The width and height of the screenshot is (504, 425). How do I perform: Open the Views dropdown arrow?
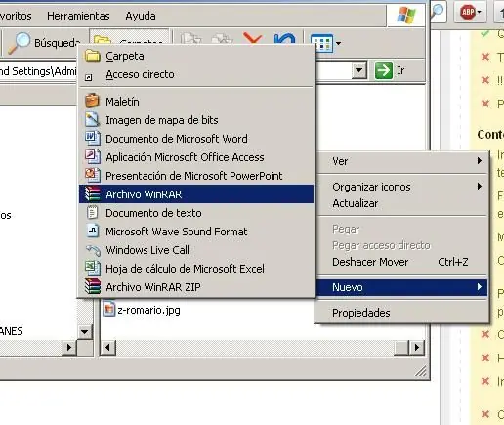click(338, 43)
